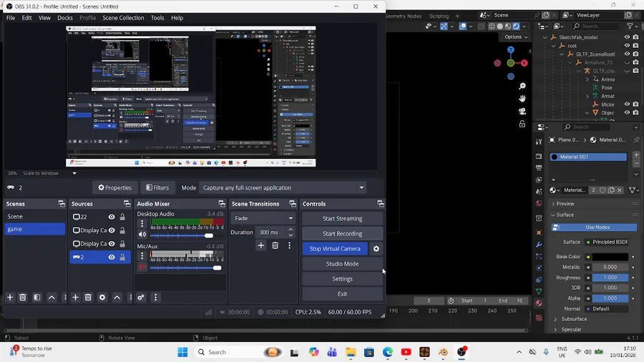Open the OBS Edit menu
Viewport: 644px width, 362px height.
(x=26, y=18)
